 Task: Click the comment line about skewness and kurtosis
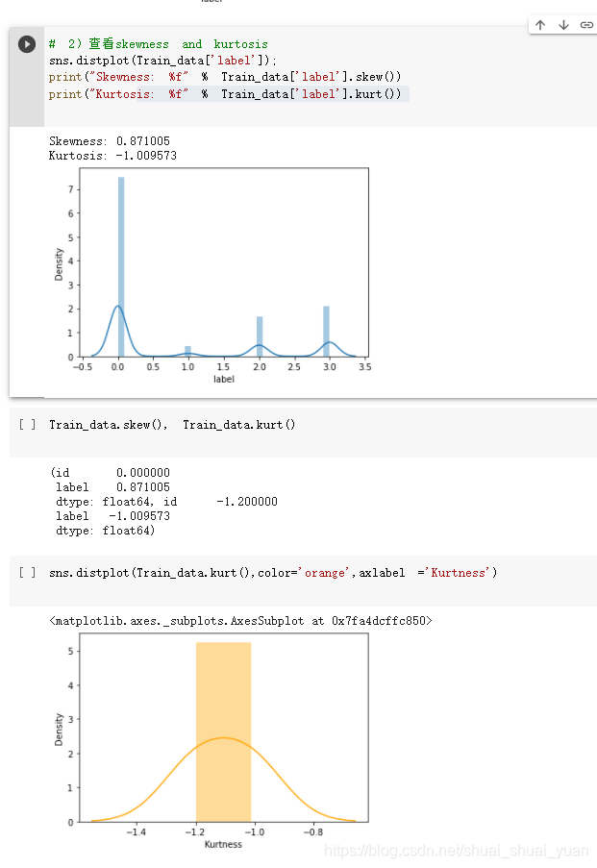coord(159,43)
